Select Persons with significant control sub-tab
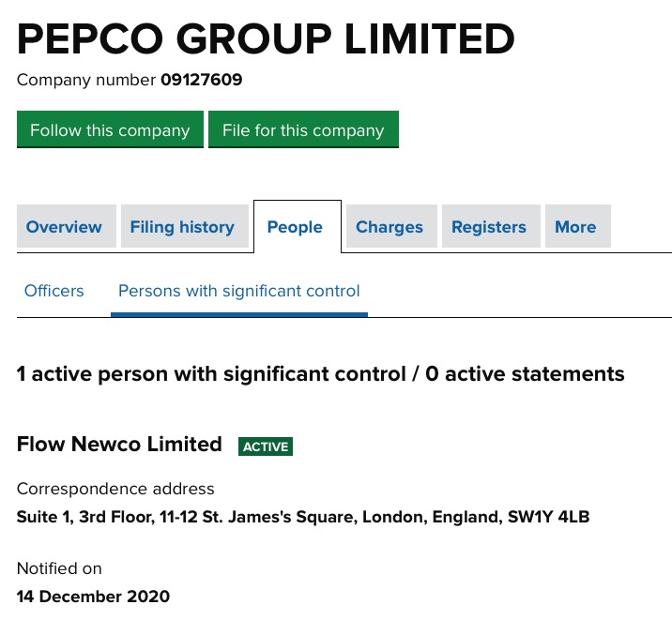The image size is (672, 620). 239,291
